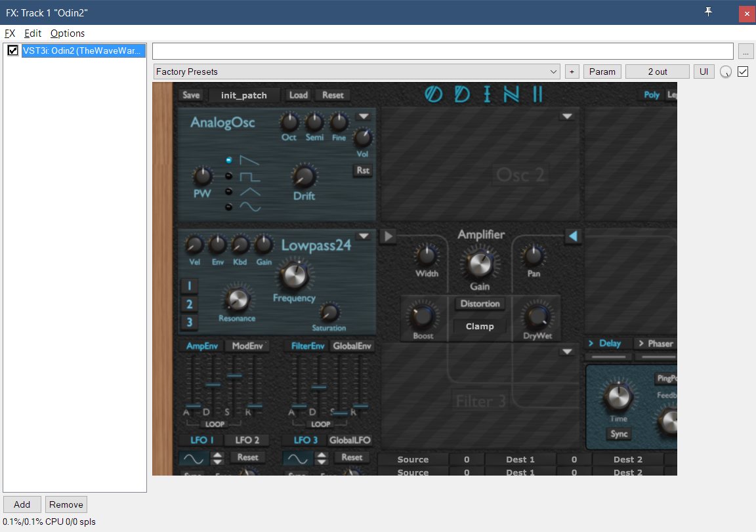756x532 pixels.
Task: Open the Filter 3 type dropdown arrow
Action: pos(567,352)
